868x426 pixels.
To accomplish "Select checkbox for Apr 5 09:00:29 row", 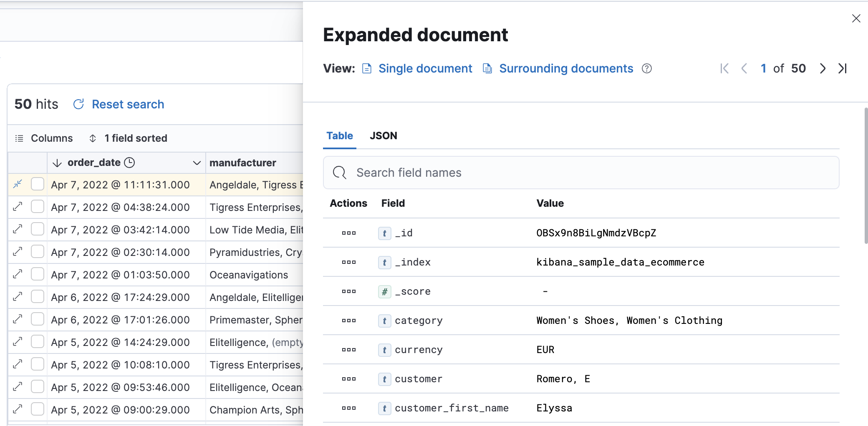I will (x=38, y=409).
